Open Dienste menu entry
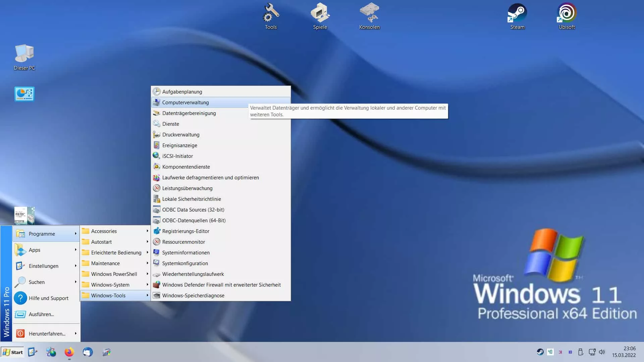The image size is (644, 362). pos(221,124)
